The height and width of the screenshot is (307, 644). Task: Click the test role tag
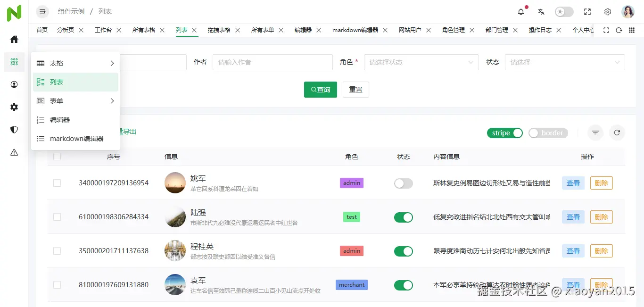point(352,217)
